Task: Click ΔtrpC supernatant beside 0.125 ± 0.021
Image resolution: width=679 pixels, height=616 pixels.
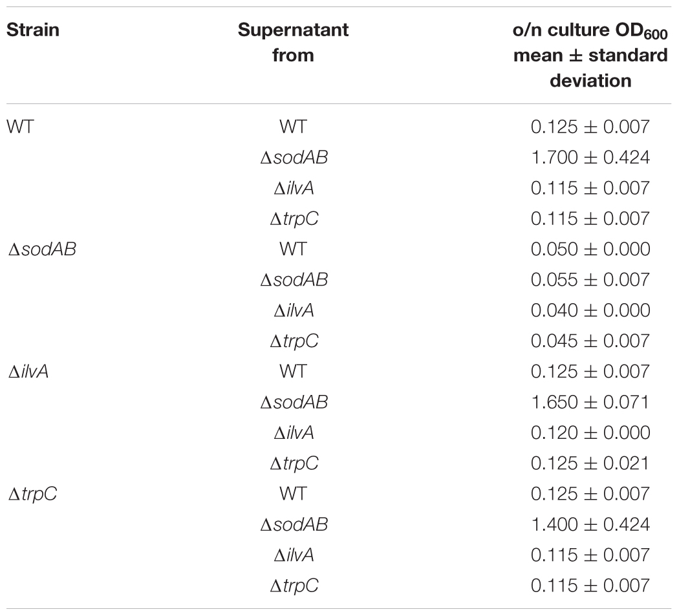Action: click(294, 464)
